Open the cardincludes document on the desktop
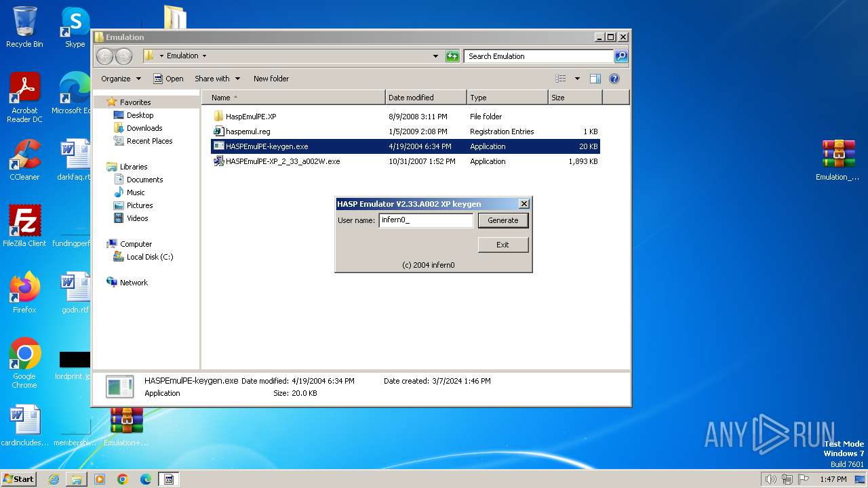The height and width of the screenshot is (488, 868). coord(24,426)
